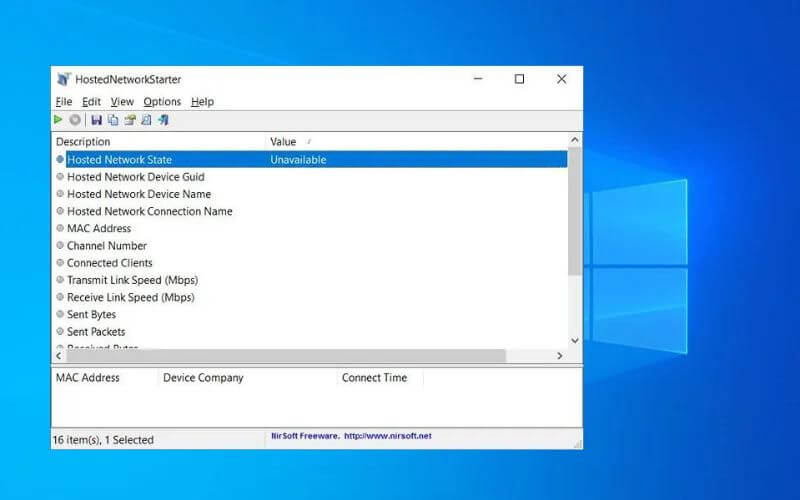Open the Help menu
This screenshot has width=800, height=500.
(x=202, y=101)
